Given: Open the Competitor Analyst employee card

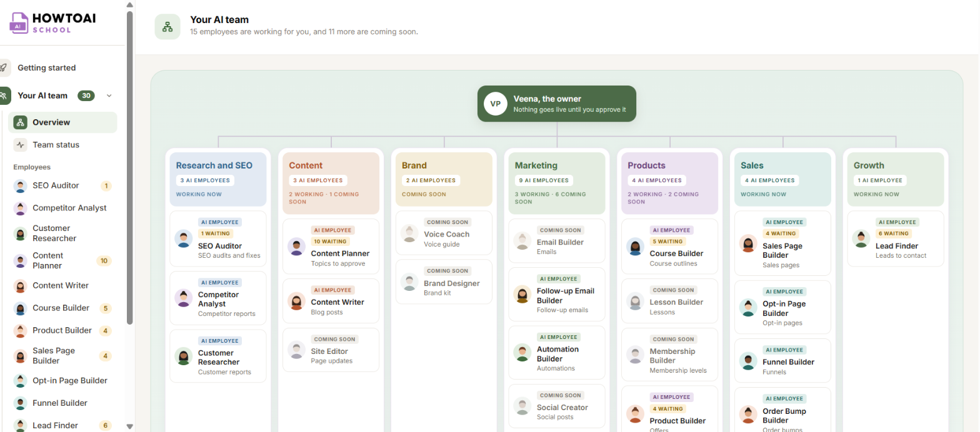Looking at the screenshot, I should tap(218, 298).
